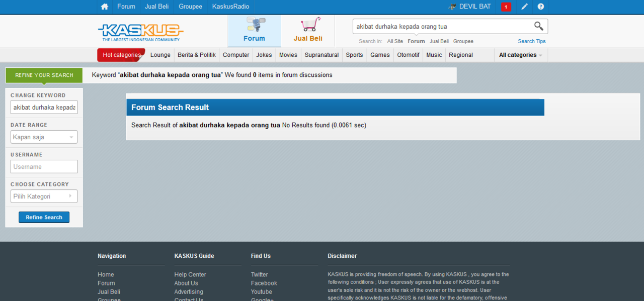
Task: Open footer Facebook link
Action: [x=264, y=283]
